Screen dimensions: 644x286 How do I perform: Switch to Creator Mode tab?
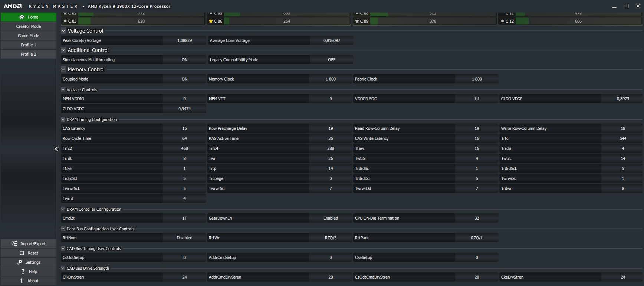[x=29, y=26]
